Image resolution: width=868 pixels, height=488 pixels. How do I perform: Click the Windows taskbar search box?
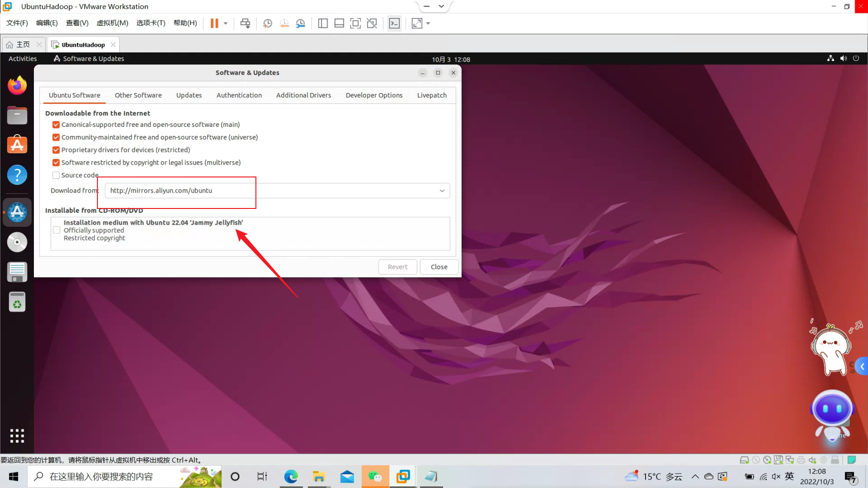click(x=125, y=477)
